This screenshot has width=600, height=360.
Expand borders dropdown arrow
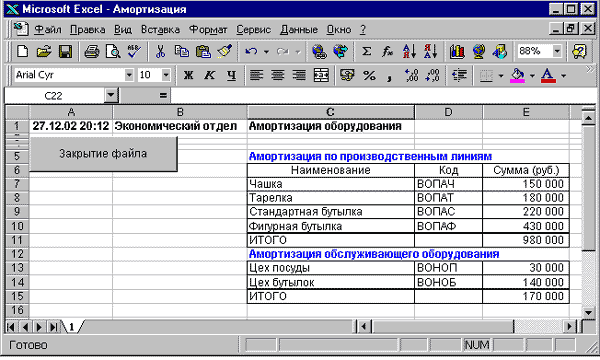501,75
